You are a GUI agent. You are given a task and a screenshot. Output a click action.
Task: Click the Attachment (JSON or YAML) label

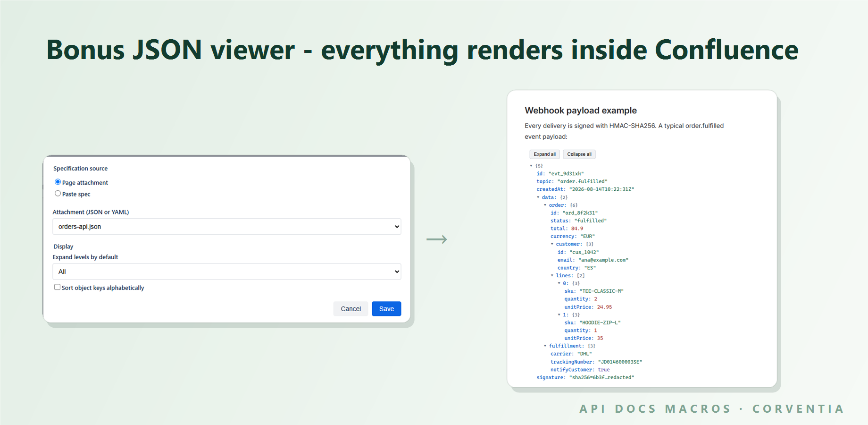coord(91,212)
